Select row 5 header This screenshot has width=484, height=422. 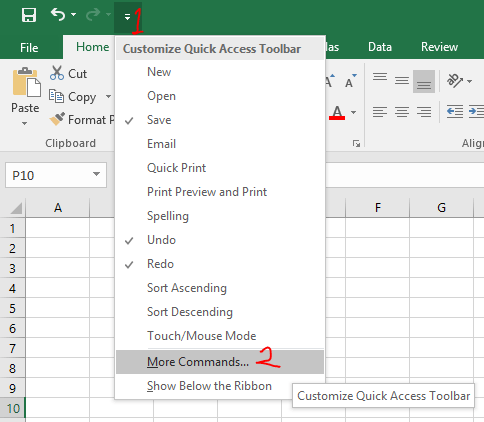(12, 308)
